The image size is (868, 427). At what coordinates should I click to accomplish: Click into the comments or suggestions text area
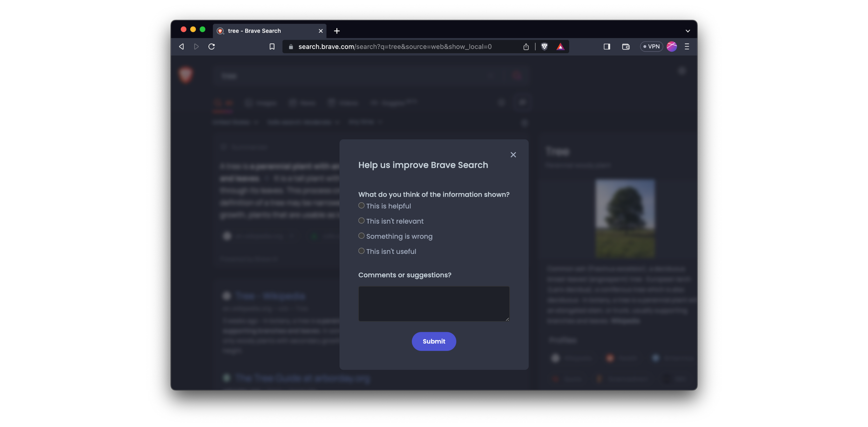[x=434, y=304]
